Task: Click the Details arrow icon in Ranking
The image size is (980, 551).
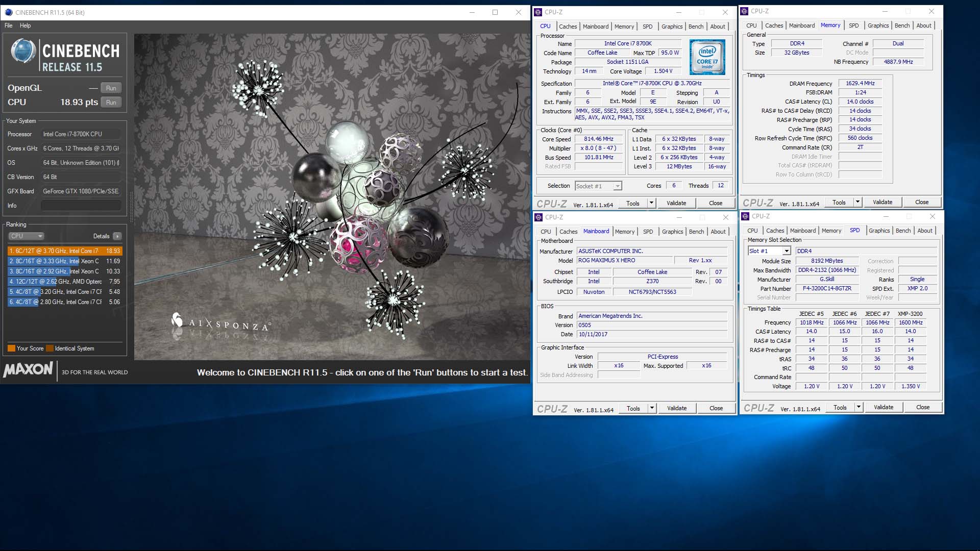Action: [x=117, y=236]
